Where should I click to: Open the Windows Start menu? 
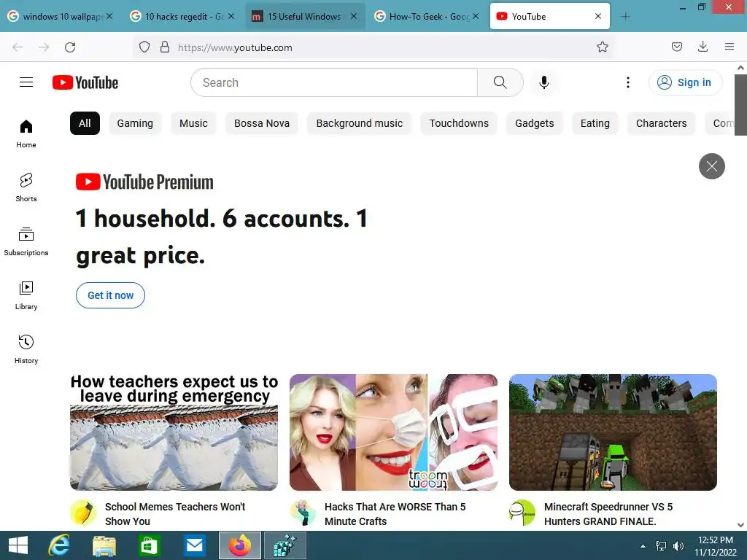pos(18,545)
